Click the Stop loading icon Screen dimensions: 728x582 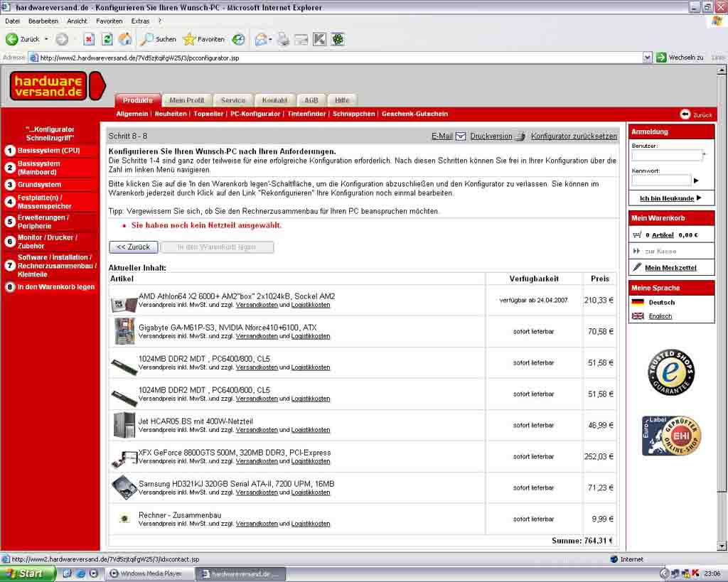pos(89,40)
